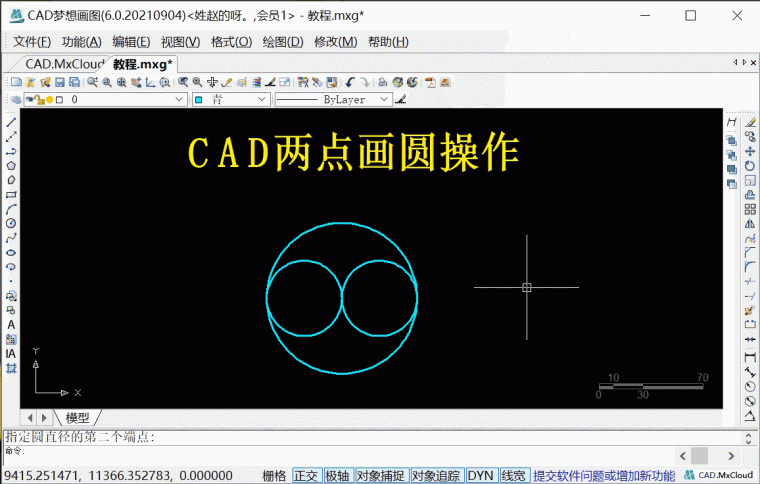Select the Array tool icon
The image size is (760, 484).
(750, 209)
